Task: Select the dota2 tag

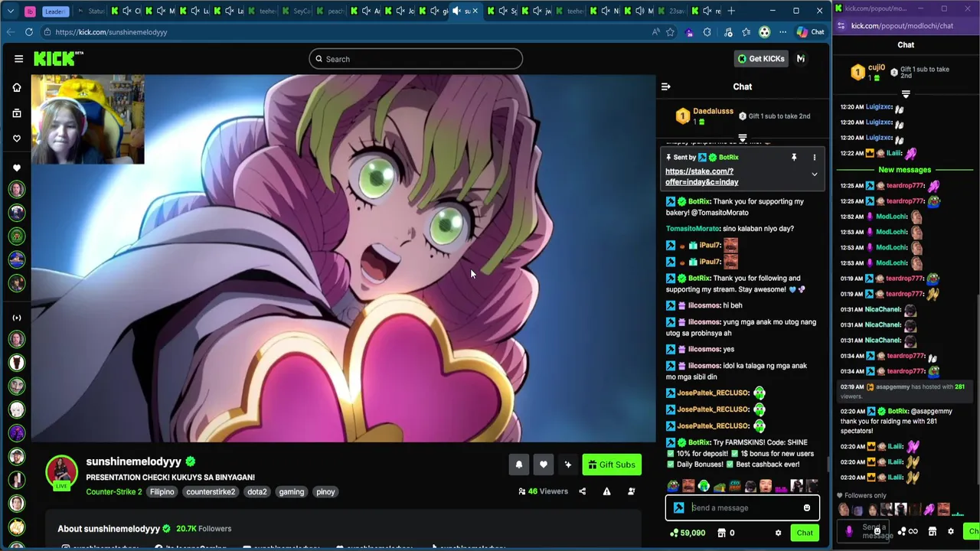Action: coord(257,492)
